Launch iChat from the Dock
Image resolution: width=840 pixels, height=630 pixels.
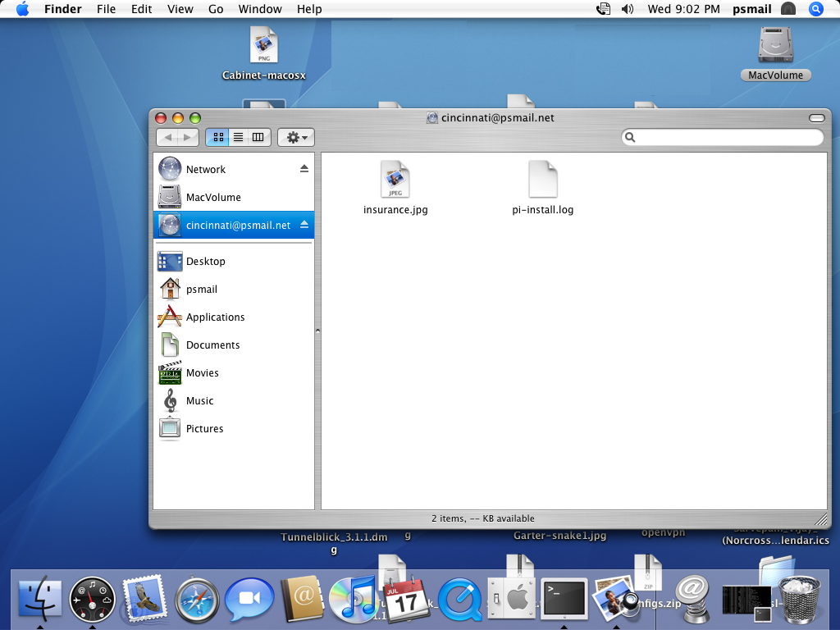click(249, 600)
